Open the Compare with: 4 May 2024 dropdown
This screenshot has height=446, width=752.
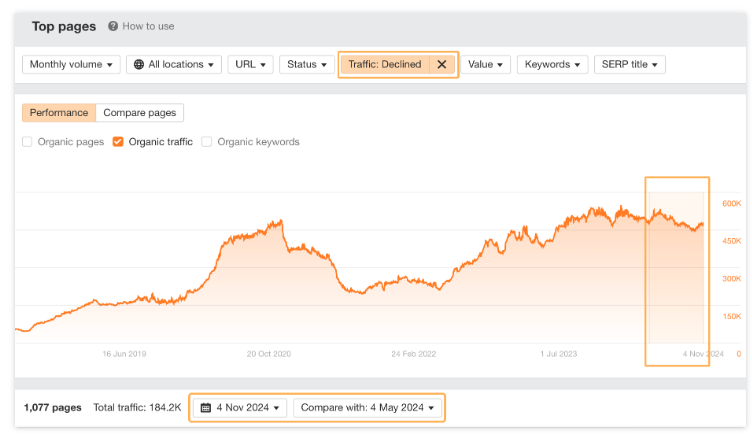click(x=367, y=408)
